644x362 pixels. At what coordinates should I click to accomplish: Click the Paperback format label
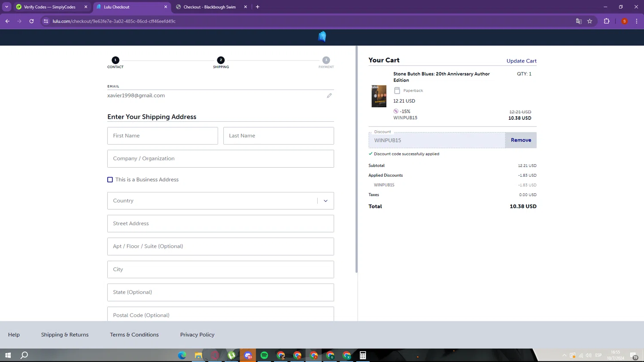click(413, 90)
